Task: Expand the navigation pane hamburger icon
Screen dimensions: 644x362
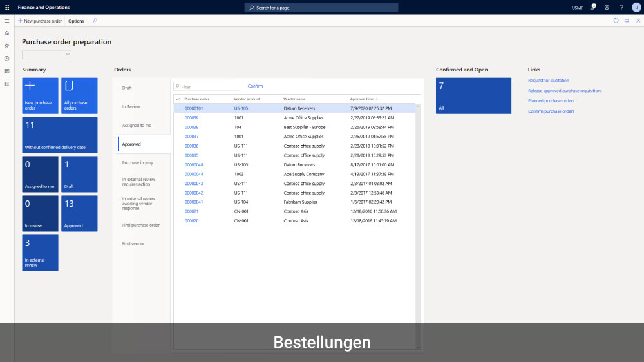Action: (6, 21)
